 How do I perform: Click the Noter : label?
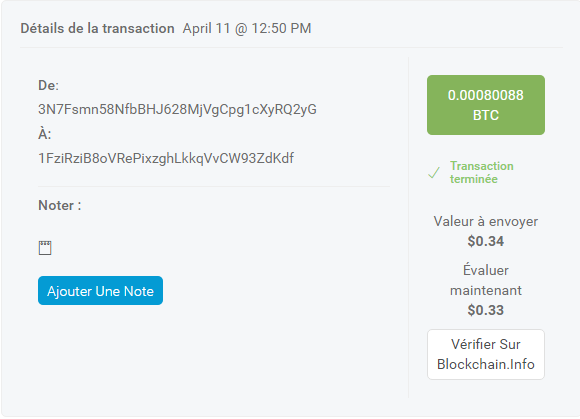click(60, 205)
